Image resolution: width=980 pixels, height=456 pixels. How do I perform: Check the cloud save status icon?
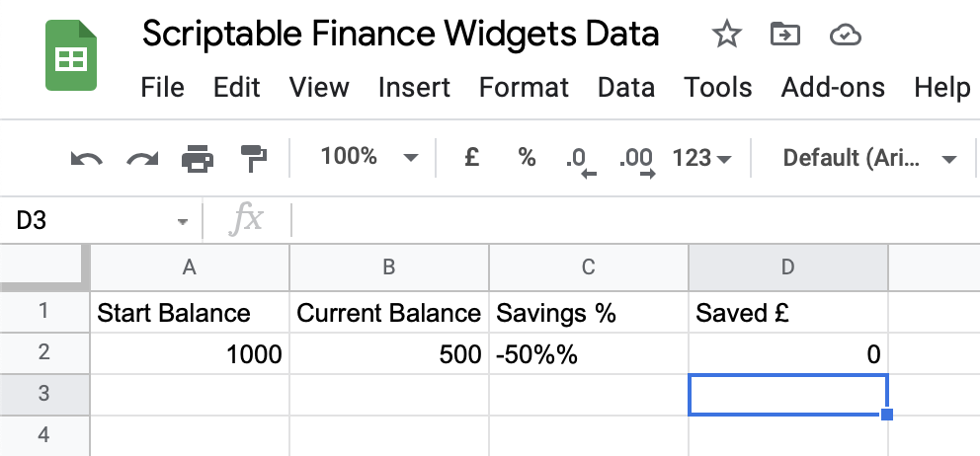click(846, 36)
